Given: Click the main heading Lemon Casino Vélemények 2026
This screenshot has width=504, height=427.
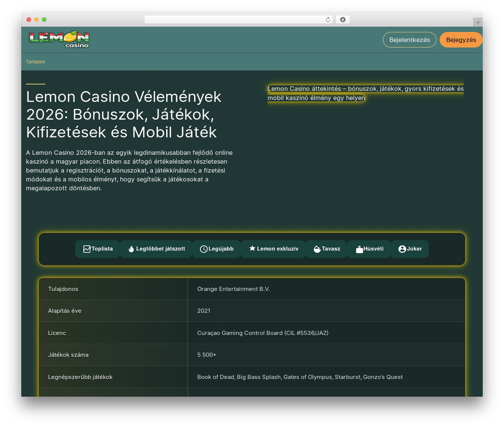Looking at the screenshot, I should 124,114.
